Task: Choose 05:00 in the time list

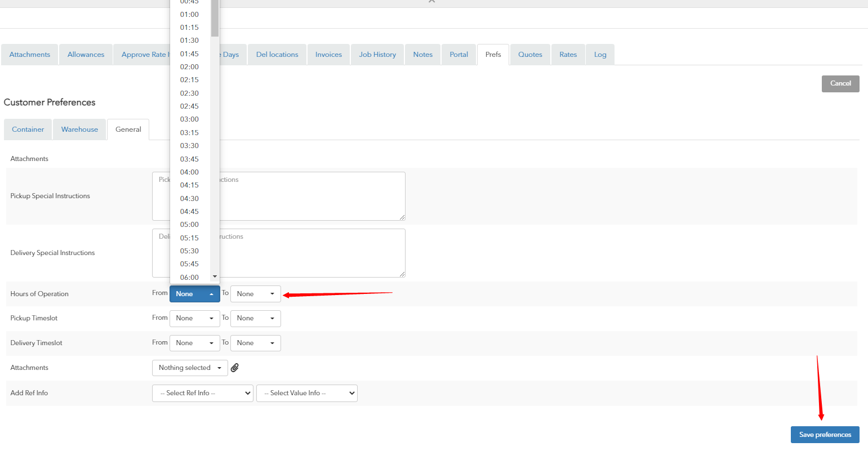Action: click(x=190, y=225)
